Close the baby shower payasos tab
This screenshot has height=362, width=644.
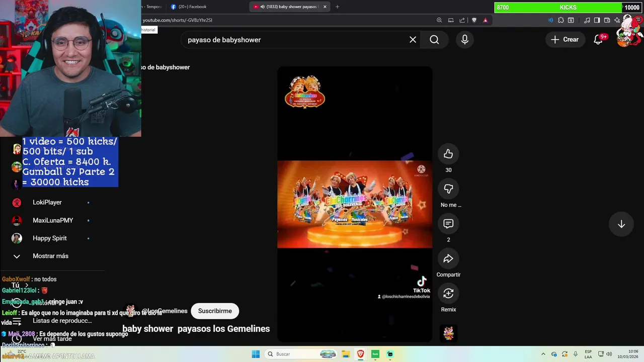pos(325,7)
